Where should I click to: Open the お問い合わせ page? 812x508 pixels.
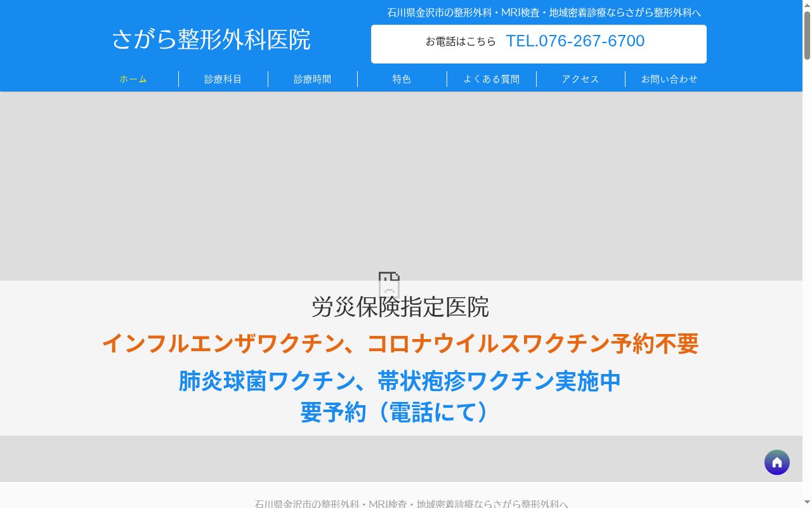669,79
